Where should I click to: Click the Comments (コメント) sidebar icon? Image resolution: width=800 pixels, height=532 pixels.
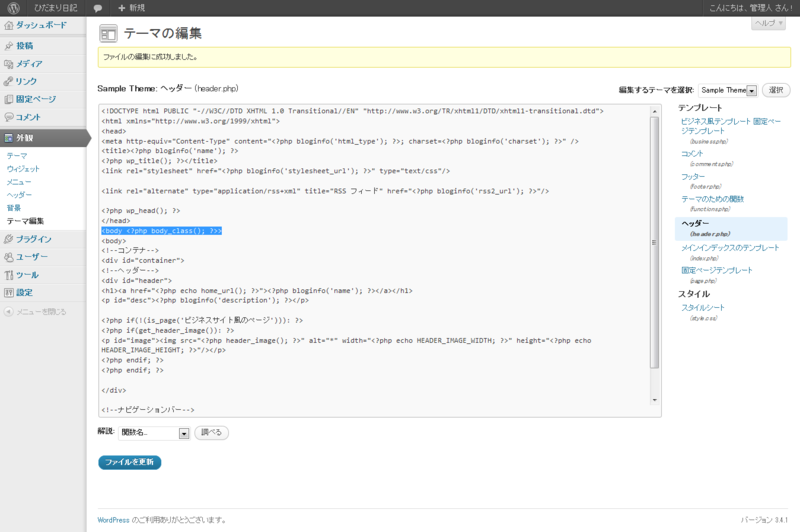9,117
